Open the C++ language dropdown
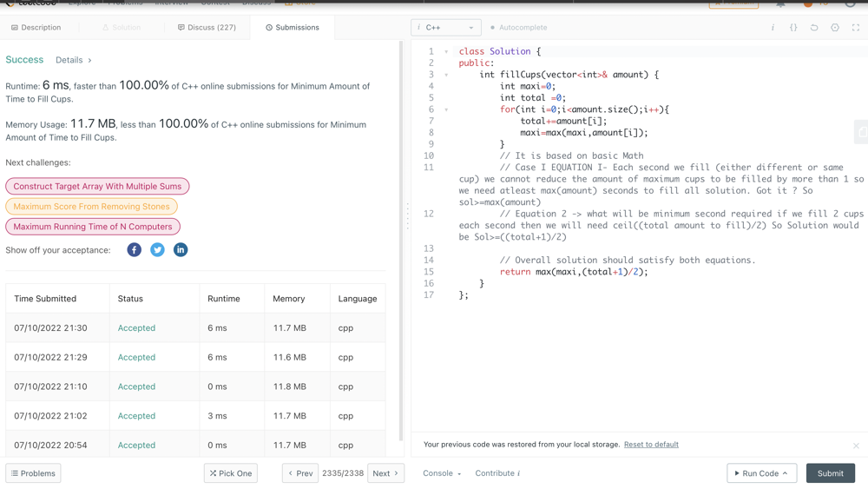868x489 pixels. (445, 27)
